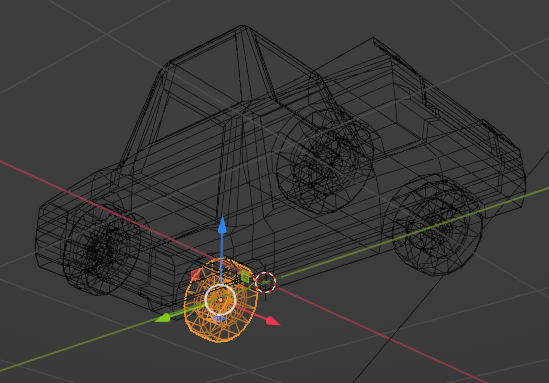Select the rear wheel seen through the car body
This screenshot has height=383, width=549.
[324, 160]
